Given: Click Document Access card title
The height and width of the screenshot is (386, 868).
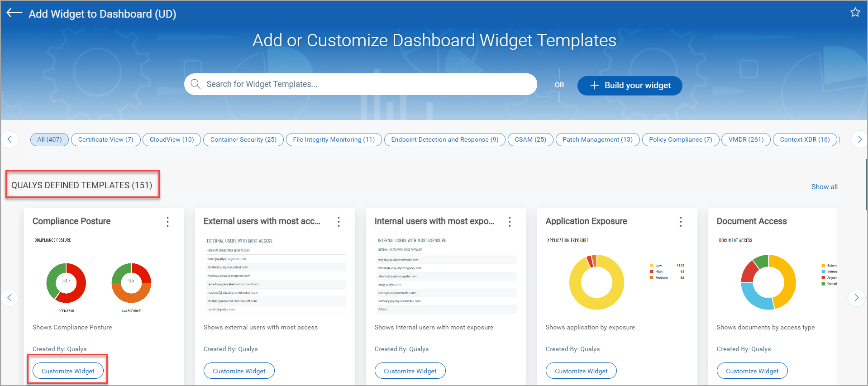Looking at the screenshot, I should point(752,221).
